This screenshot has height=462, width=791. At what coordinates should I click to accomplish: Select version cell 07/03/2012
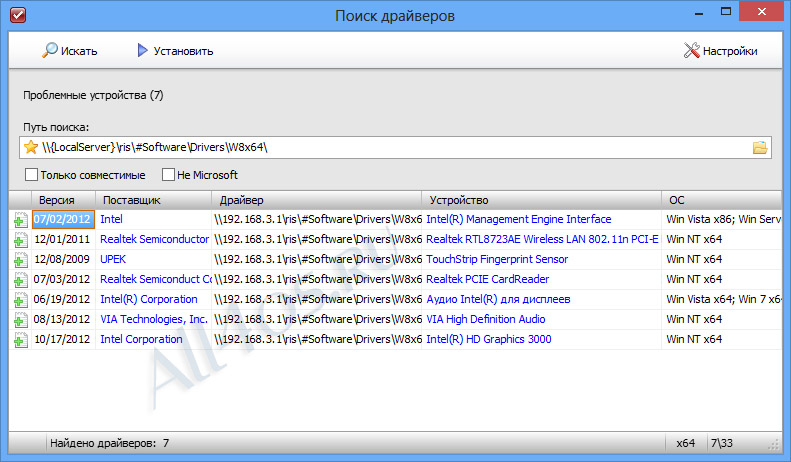(x=62, y=279)
